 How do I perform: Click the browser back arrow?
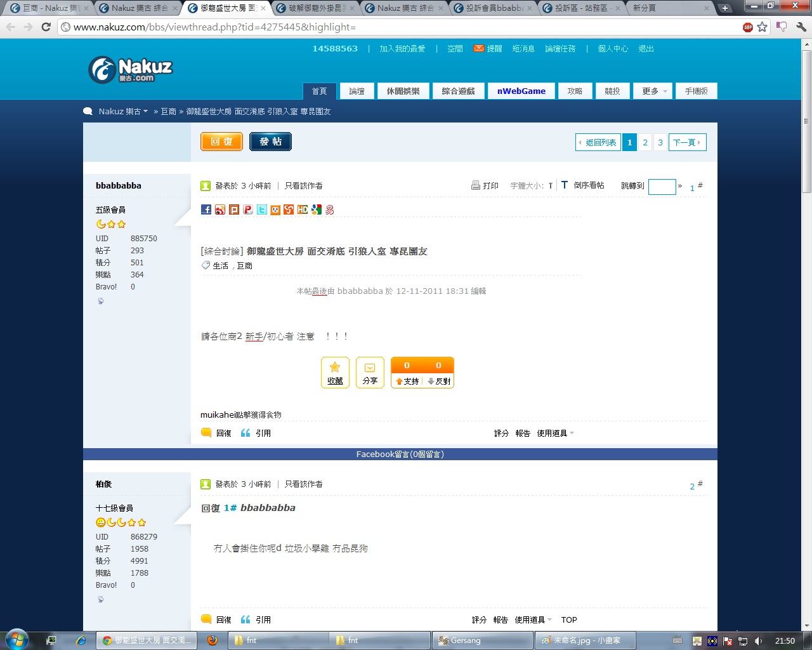click(x=11, y=27)
